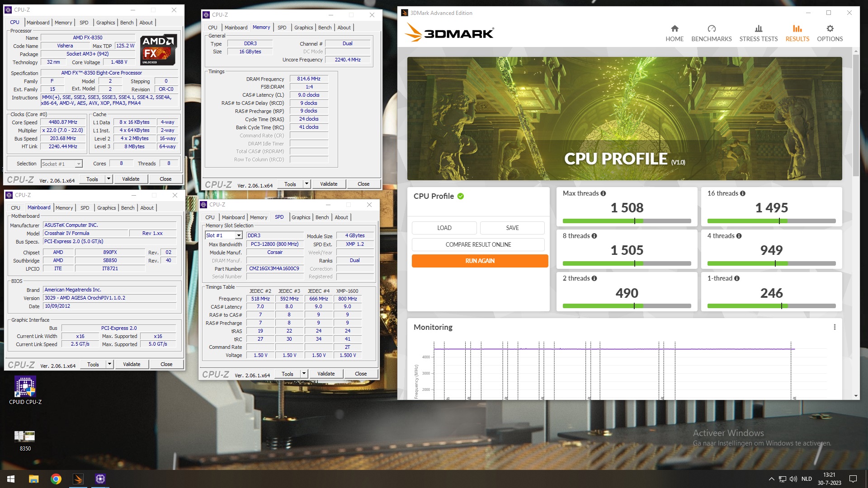Open Windows Start menu
Screen dimensions: 868x488
[x=11, y=479]
